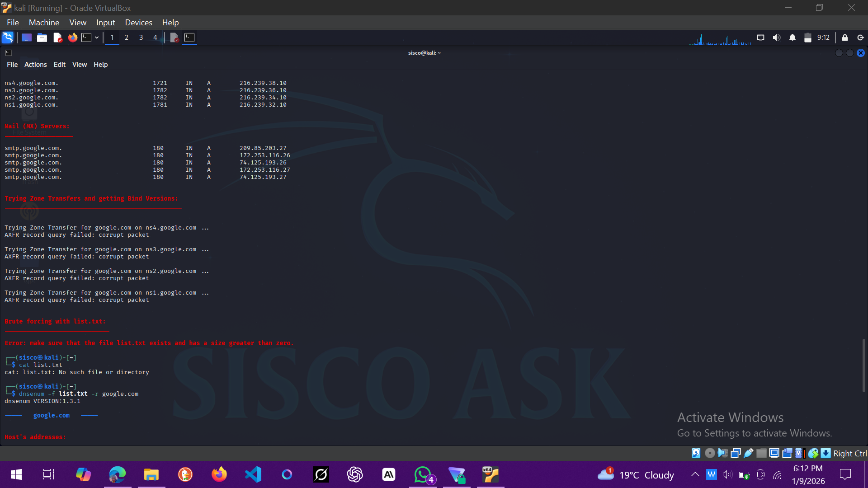The width and height of the screenshot is (868, 488).
Task: Click VirtualBox hard disk activity status icon
Action: click(696, 453)
